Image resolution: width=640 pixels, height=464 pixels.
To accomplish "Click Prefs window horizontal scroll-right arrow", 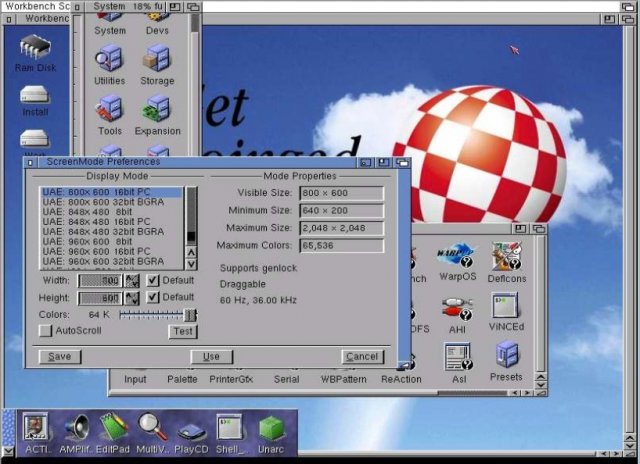I will (x=527, y=393).
